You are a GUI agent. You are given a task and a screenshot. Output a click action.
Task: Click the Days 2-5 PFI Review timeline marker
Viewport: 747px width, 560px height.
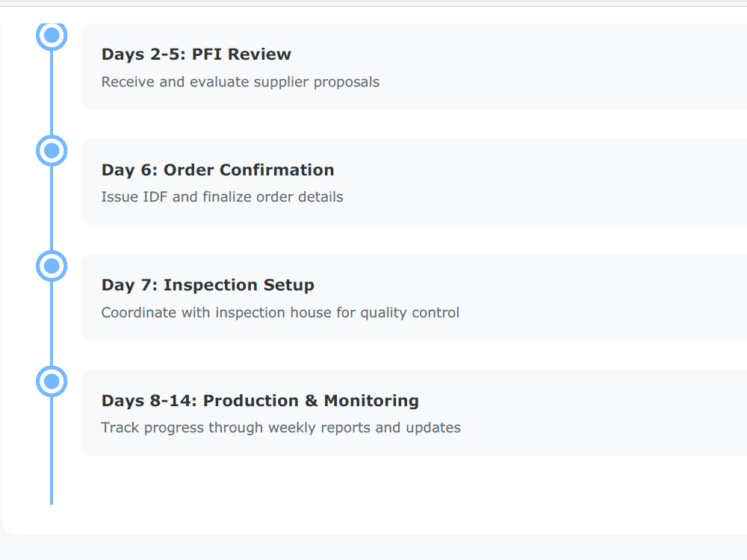52,35
